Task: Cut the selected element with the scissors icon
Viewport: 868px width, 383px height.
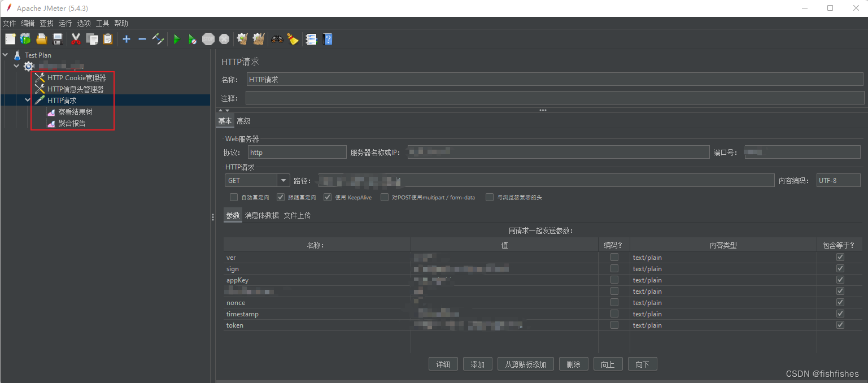Action: (x=76, y=39)
